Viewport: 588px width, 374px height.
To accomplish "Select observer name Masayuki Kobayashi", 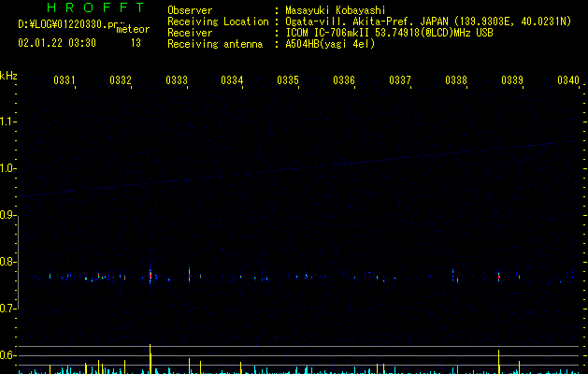I will click(336, 10).
